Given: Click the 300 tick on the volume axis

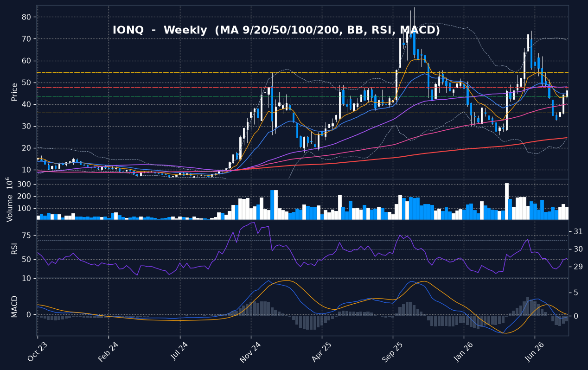Looking at the screenshot, I should (24, 185).
